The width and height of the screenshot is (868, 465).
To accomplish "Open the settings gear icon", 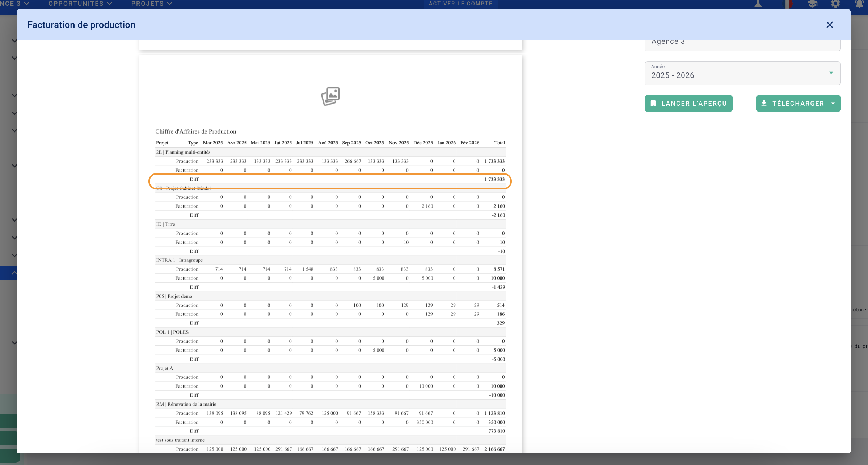I will pos(835,4).
